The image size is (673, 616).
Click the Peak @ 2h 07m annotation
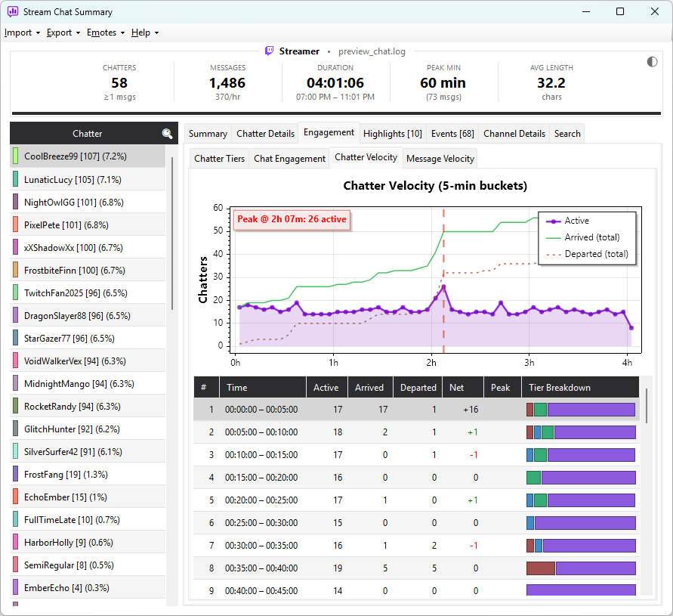[x=292, y=219]
